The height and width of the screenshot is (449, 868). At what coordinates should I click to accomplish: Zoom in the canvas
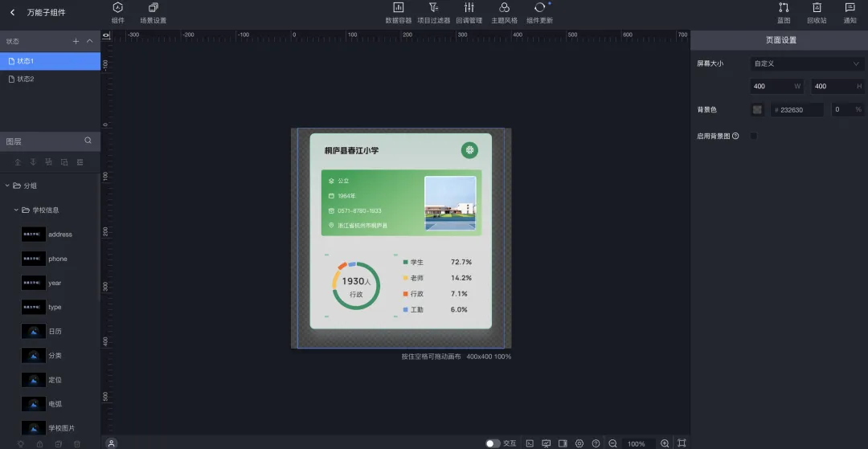click(665, 443)
